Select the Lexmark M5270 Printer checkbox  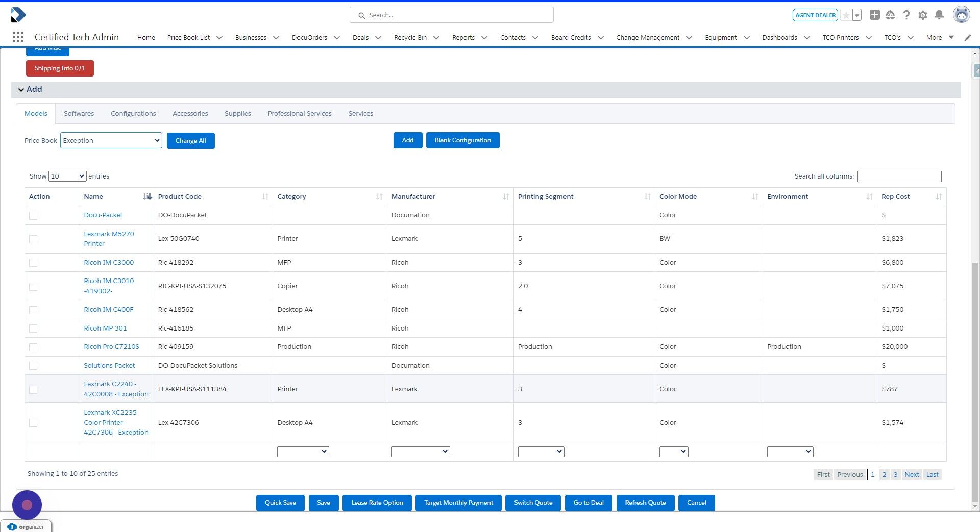[x=34, y=239]
